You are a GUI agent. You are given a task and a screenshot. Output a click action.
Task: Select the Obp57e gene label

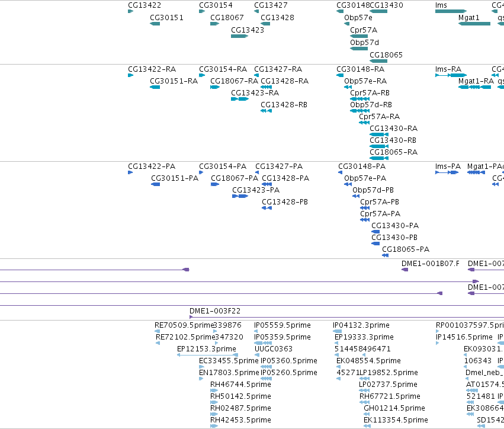(358, 18)
